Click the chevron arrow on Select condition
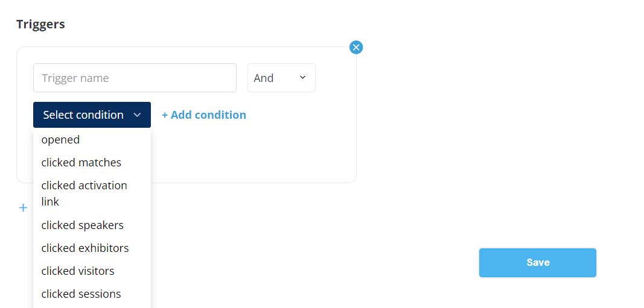This screenshot has height=308, width=644. pos(137,115)
